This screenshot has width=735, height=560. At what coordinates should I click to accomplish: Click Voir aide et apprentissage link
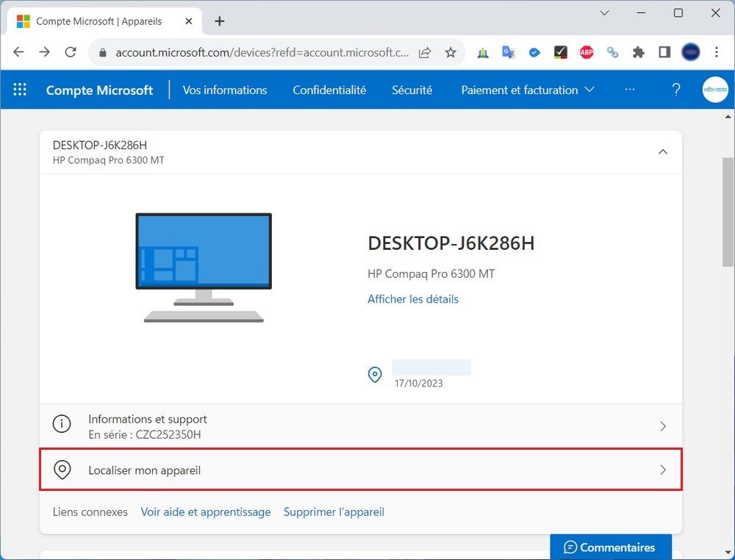pos(206,511)
